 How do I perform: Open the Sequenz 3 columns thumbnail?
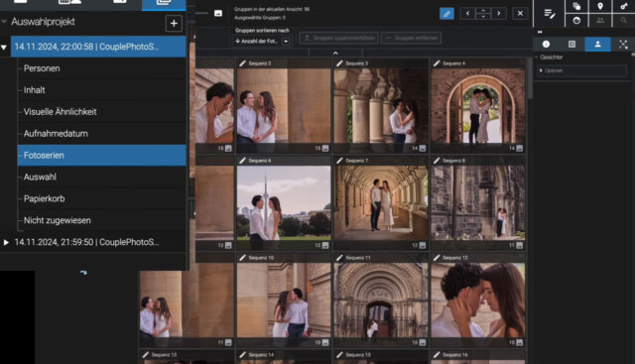[381, 106]
